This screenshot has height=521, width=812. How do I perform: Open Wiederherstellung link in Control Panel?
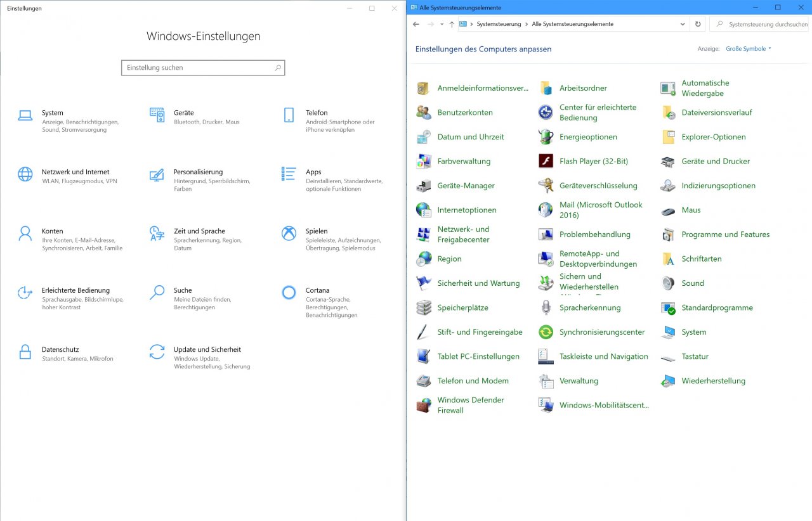[x=713, y=381]
